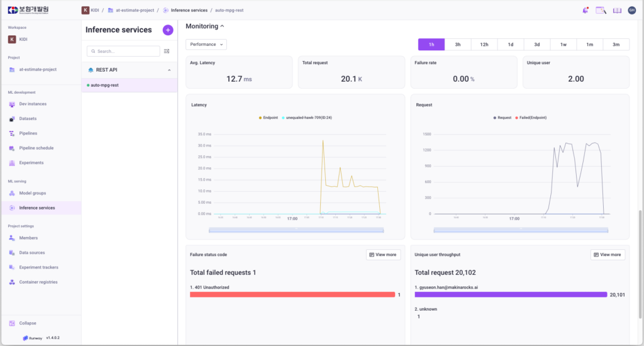
Task: Open the Performance dropdown
Action: coord(206,45)
